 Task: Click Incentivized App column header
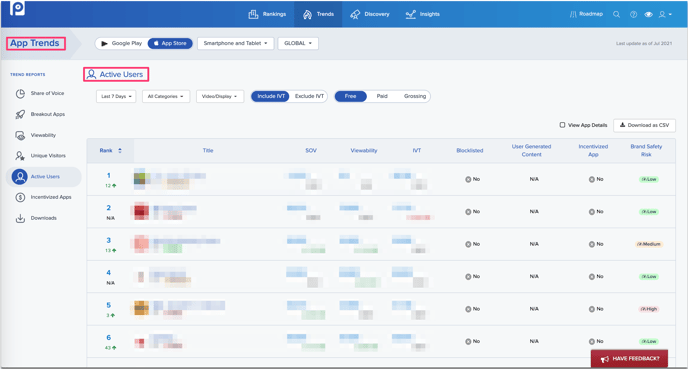(x=593, y=150)
